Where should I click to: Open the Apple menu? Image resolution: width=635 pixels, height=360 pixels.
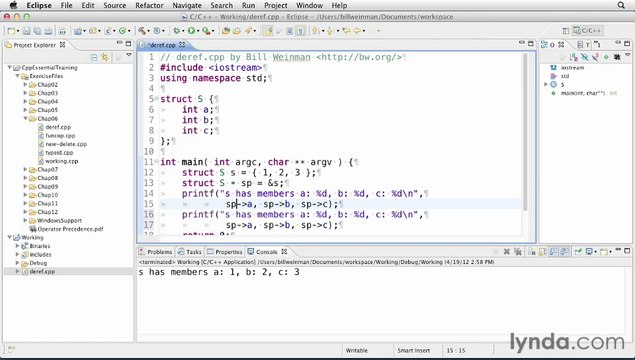click(13, 5)
